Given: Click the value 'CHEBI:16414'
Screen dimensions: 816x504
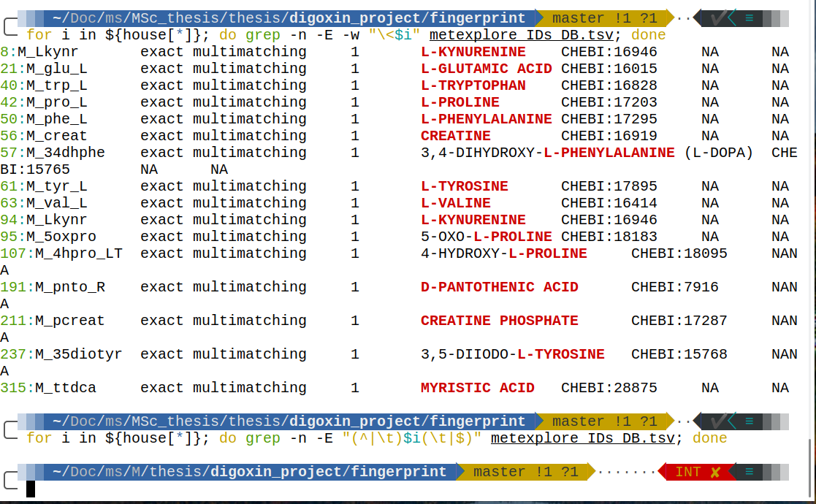Looking at the screenshot, I should (609, 203).
